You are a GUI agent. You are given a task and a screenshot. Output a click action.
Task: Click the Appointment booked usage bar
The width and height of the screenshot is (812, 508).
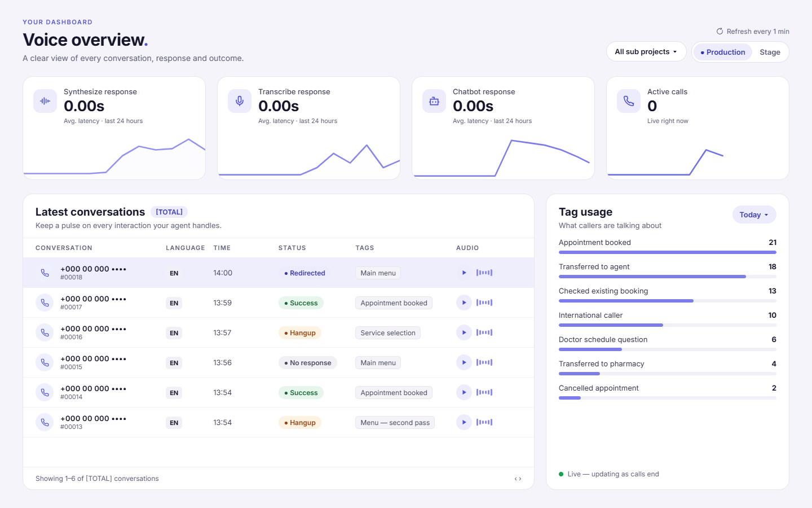pyautogui.click(x=668, y=252)
